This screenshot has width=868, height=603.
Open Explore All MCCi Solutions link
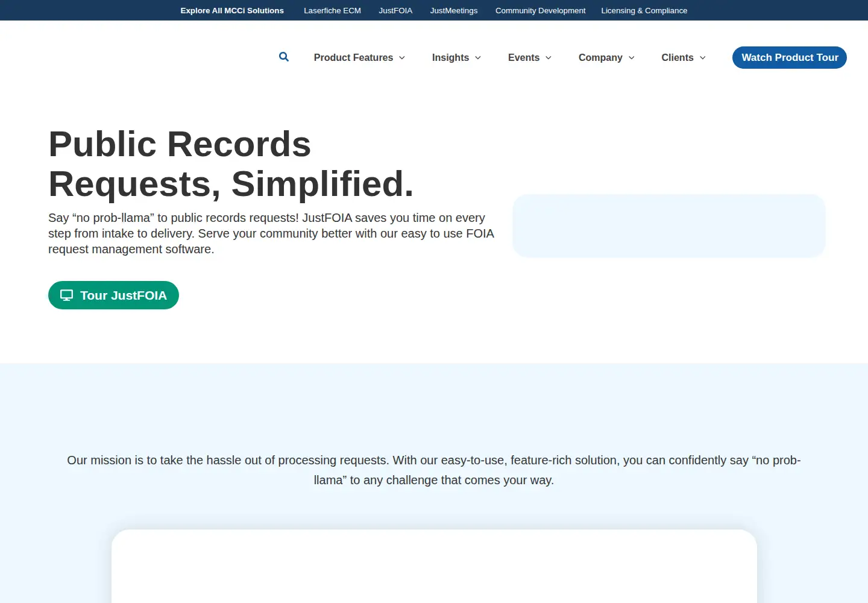point(232,10)
